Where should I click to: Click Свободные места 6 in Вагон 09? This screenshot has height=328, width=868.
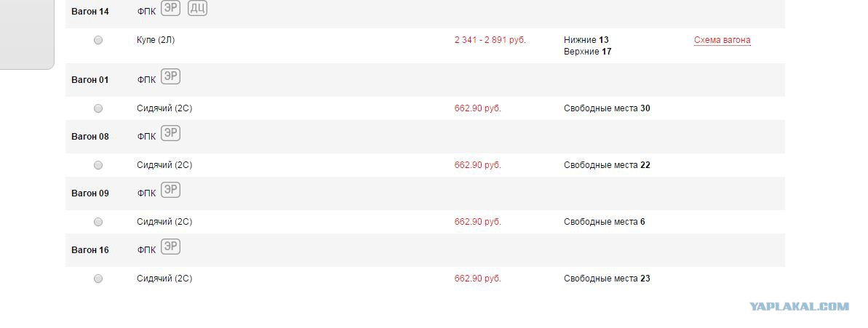pyautogui.click(x=605, y=222)
